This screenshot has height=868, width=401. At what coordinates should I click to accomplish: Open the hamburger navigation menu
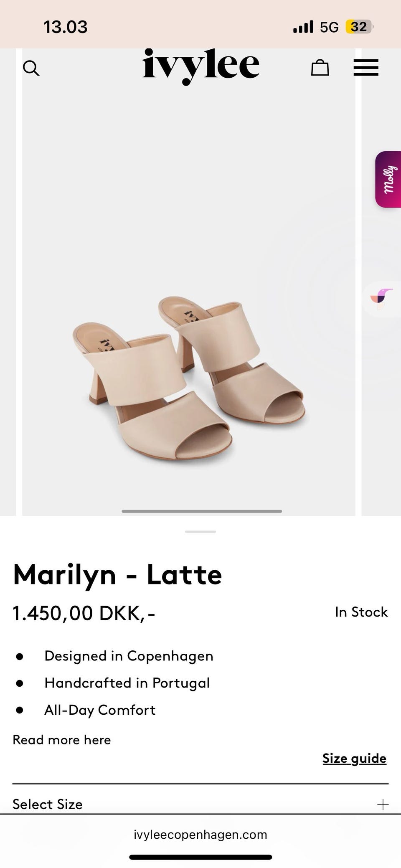[366, 68]
